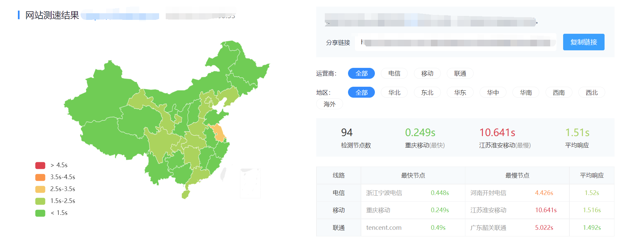Click 广东韶关联通 slowest node cell
Screen dimensions: 644x245
point(488,228)
